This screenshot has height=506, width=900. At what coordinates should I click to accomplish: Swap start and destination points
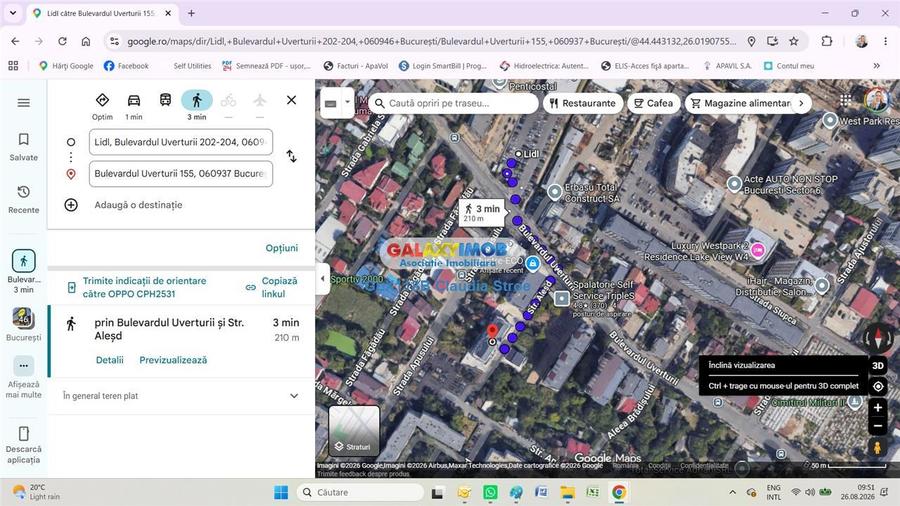292,156
